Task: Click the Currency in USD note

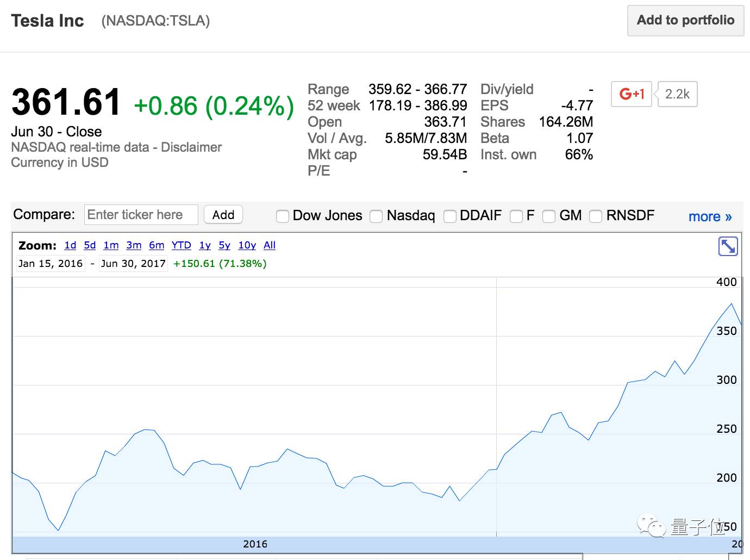Action: 60,163
